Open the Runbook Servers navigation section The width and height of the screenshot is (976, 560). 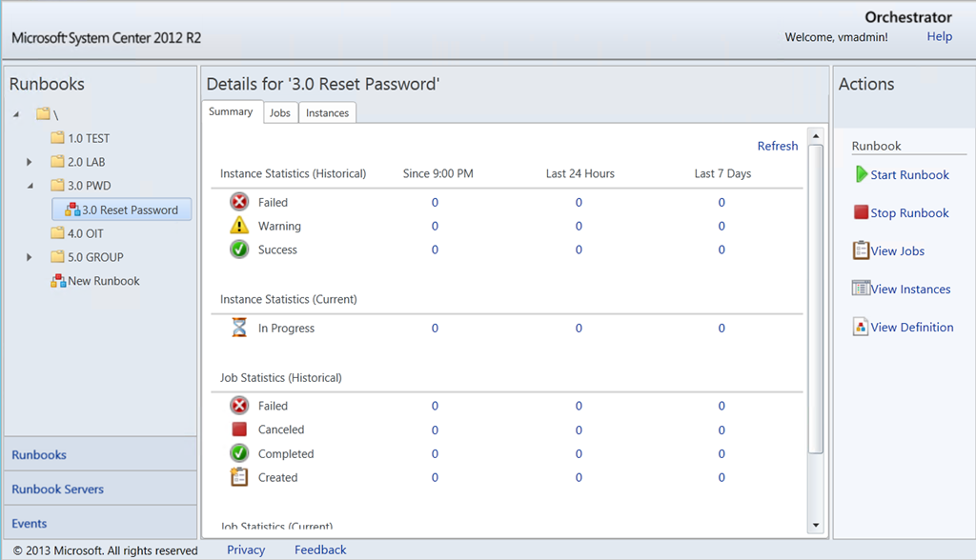[57, 489]
